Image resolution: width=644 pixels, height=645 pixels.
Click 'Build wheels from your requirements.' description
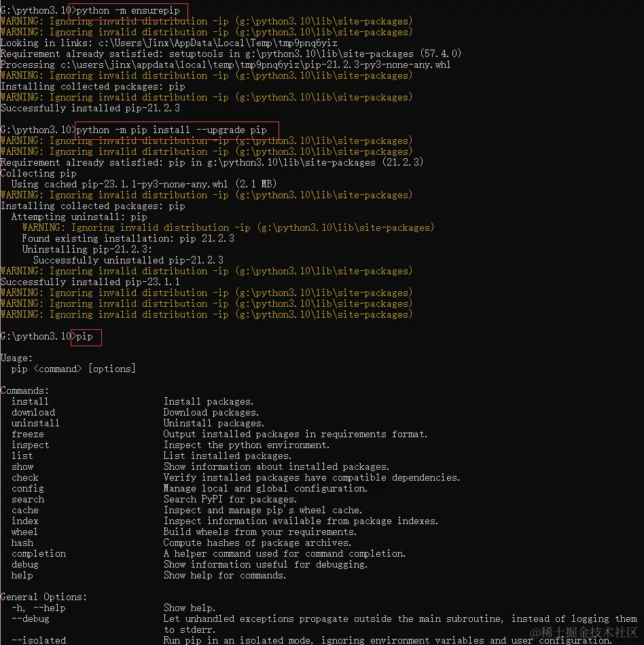pos(260,532)
